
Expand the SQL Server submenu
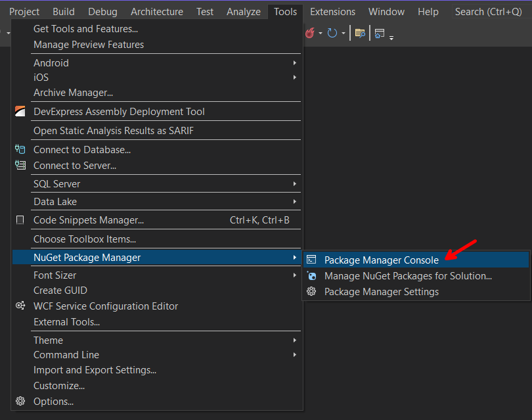click(295, 183)
